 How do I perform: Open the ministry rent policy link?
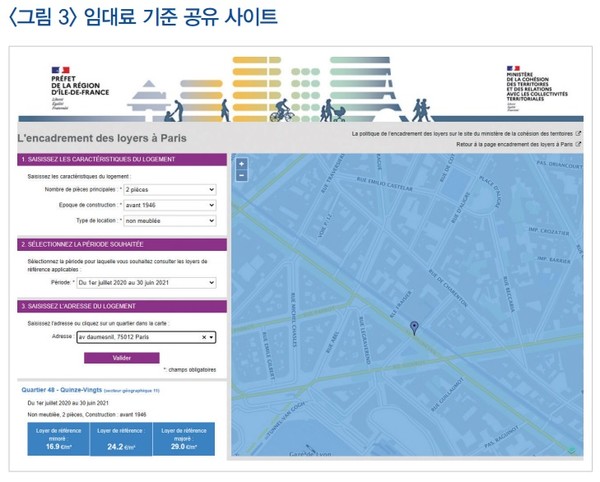point(463,132)
